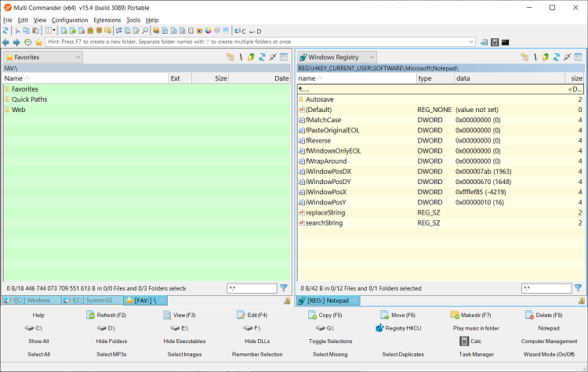Expand the Favorites drive dropdown
This screenshot has height=372, width=588.
(x=78, y=57)
